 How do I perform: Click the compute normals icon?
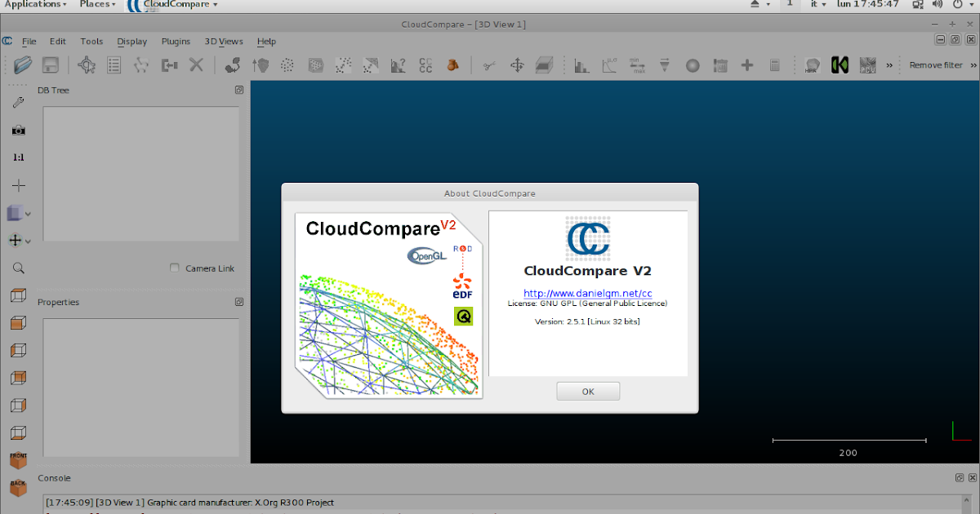[261, 65]
